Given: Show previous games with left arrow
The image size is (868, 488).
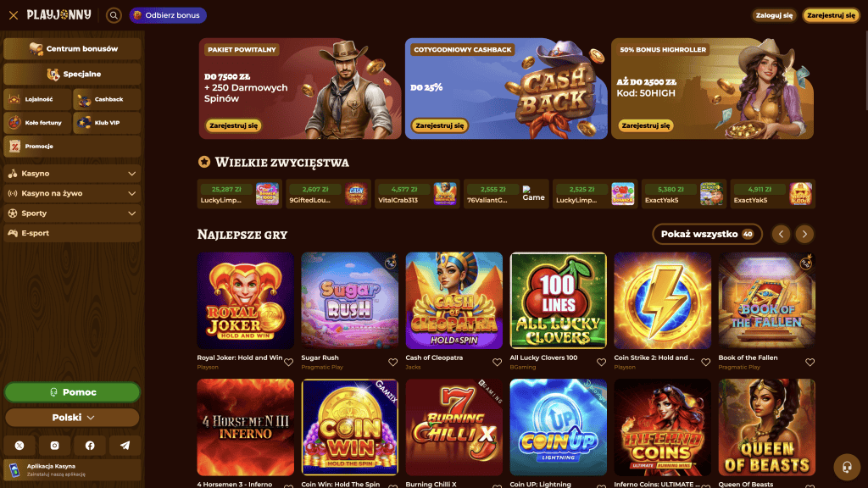Looking at the screenshot, I should coord(781,234).
